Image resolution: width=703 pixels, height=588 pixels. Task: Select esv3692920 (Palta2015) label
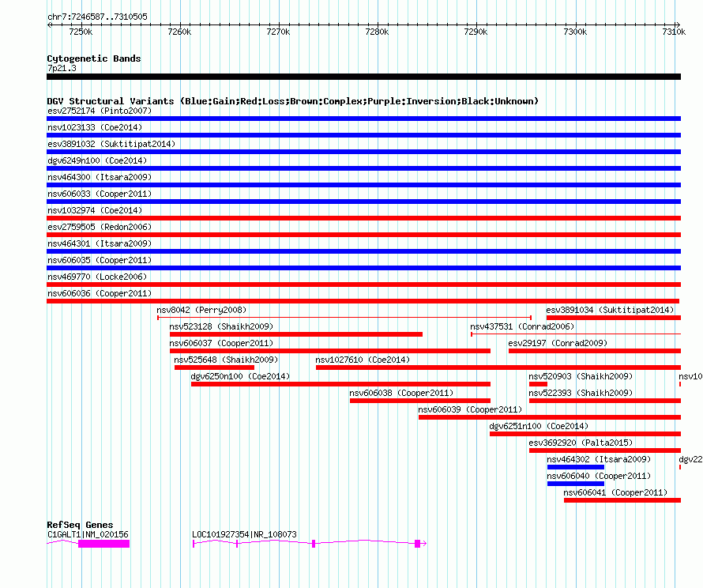pyautogui.click(x=581, y=443)
